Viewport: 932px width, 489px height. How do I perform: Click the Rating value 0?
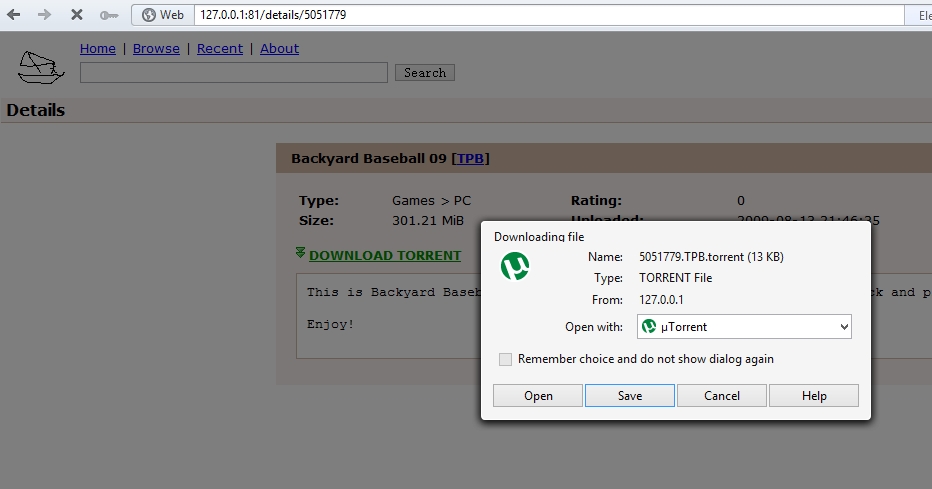(x=741, y=201)
